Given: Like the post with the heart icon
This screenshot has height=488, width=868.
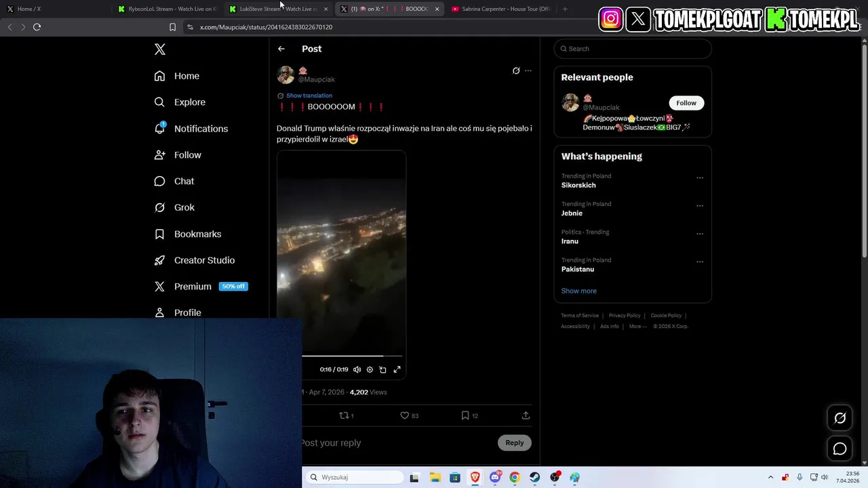Looking at the screenshot, I should click(409, 415).
